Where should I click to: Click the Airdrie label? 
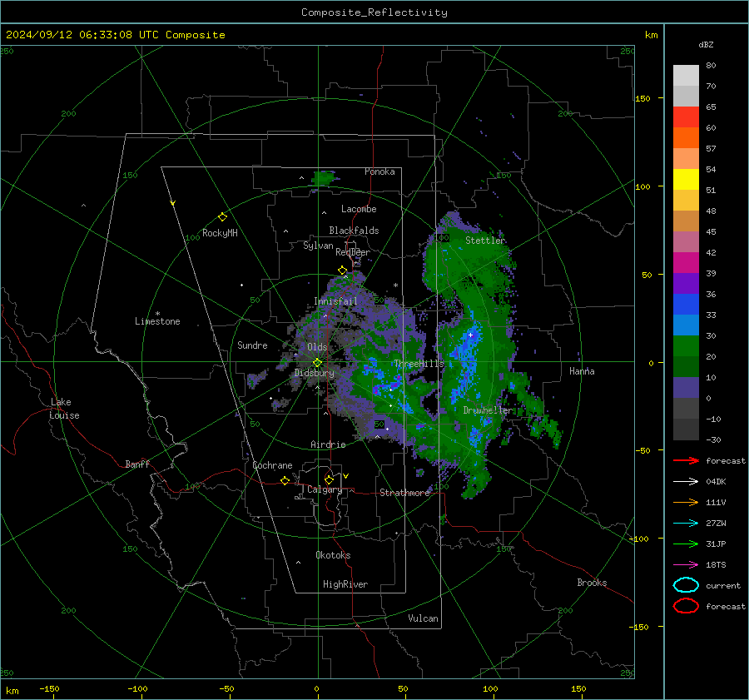[x=328, y=444]
